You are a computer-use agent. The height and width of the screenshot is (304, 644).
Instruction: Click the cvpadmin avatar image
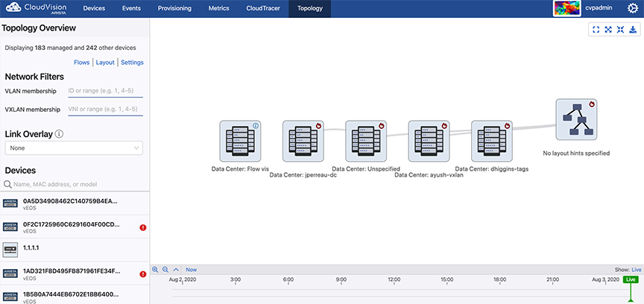click(567, 8)
